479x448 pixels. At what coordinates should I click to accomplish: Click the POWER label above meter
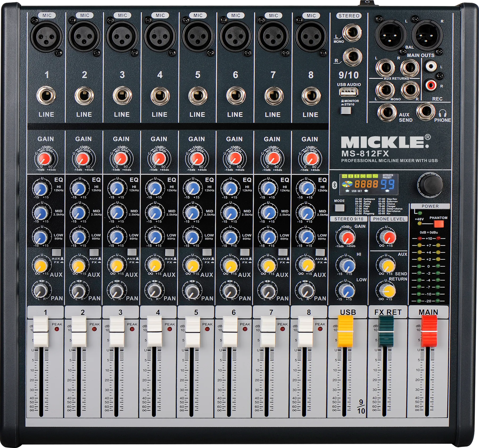click(x=430, y=206)
